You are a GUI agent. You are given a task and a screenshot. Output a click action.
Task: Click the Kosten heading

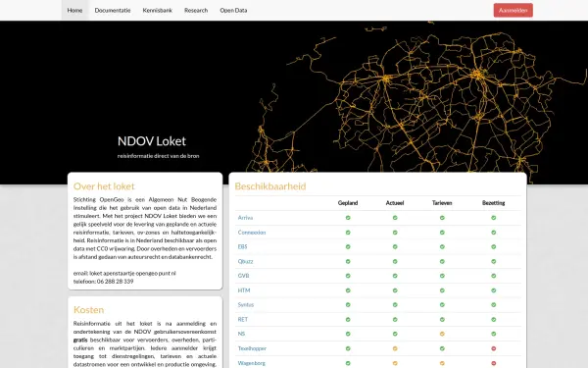pyautogui.click(x=88, y=310)
